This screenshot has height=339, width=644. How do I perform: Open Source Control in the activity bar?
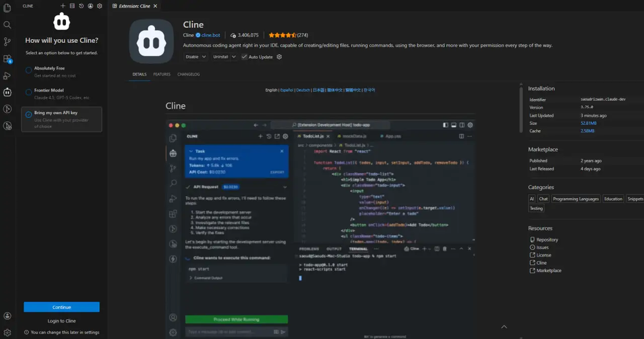click(7, 42)
